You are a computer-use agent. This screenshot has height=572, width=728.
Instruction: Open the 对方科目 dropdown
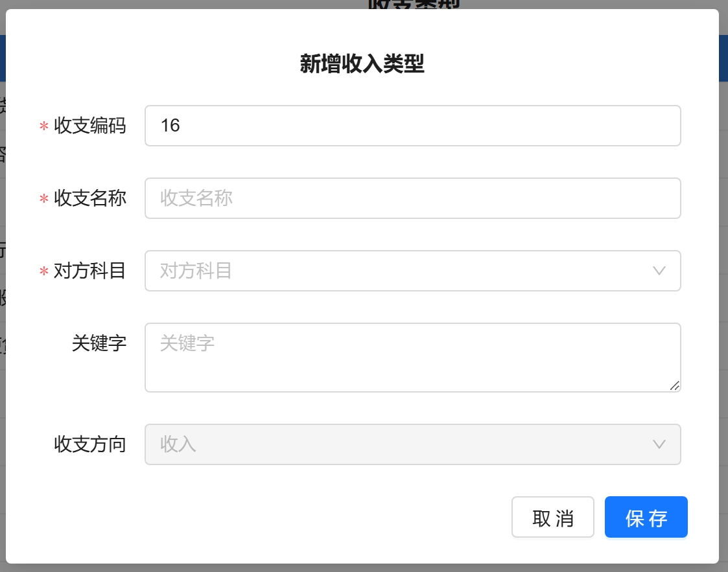click(402, 271)
